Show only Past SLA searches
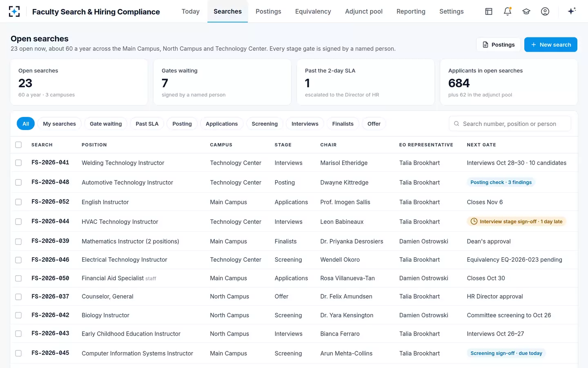Screen dimensions: 588x368 147,124
